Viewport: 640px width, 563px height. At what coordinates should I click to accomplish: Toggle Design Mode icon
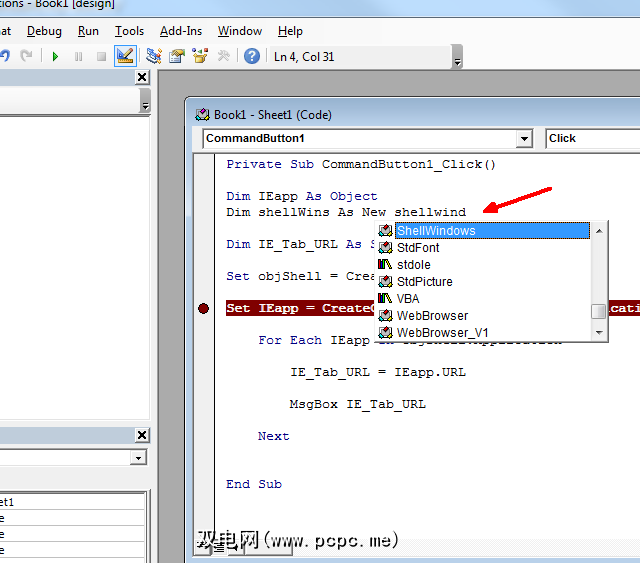coord(125,56)
